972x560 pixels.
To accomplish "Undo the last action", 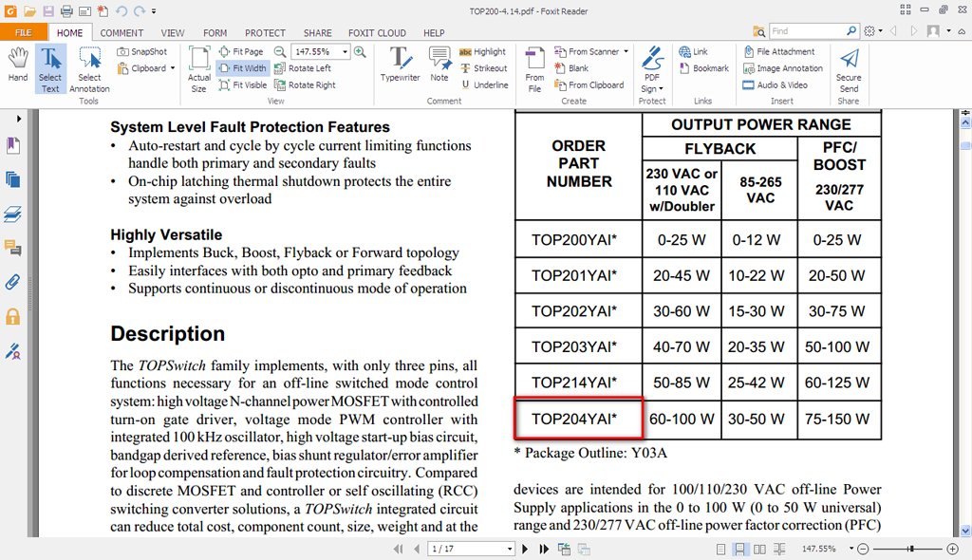I will tap(121, 10).
